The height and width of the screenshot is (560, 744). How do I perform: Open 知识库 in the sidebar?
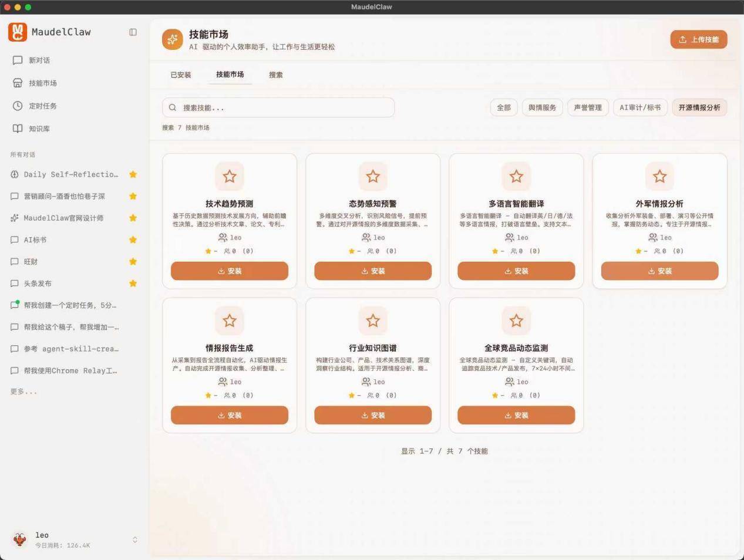[39, 129]
